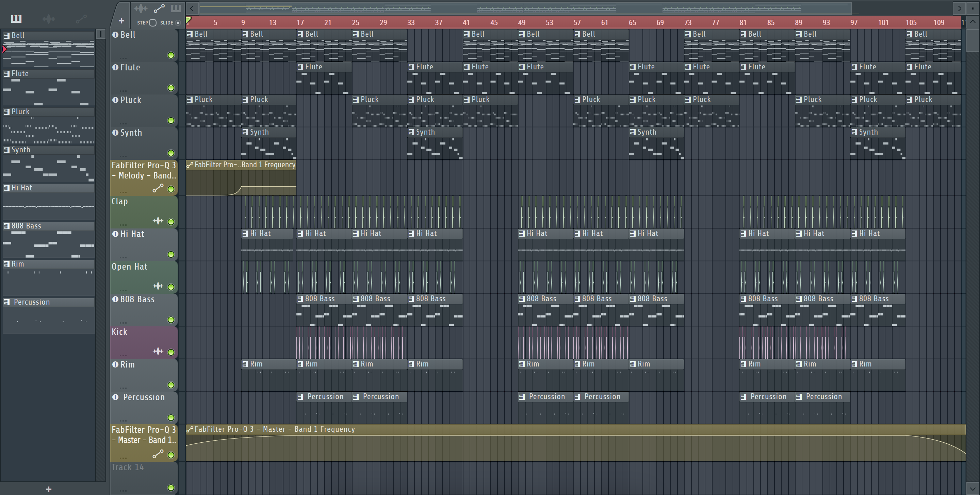Viewport: 980px width, 495px height.
Task: Add a new item with the picker panel plus
Action: (x=48, y=489)
